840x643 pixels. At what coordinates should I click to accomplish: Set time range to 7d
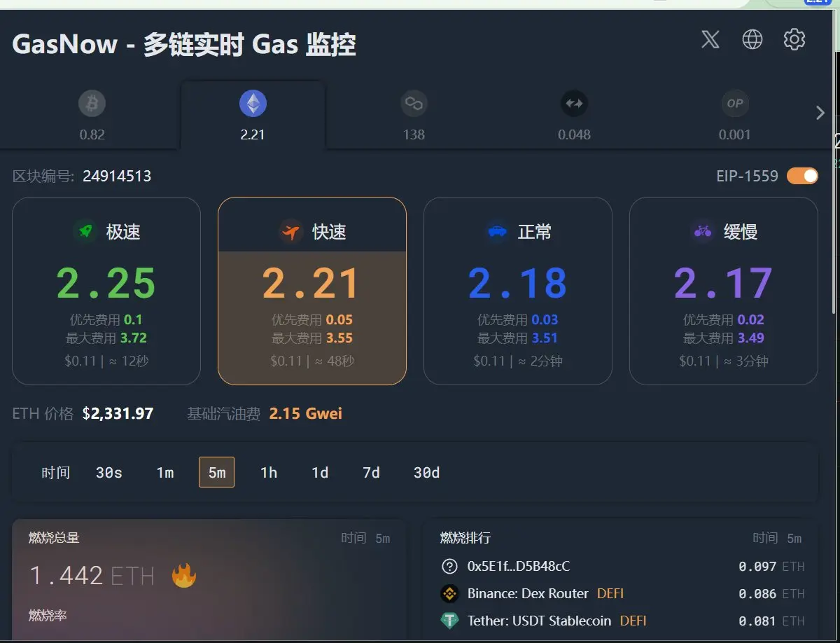click(x=371, y=473)
